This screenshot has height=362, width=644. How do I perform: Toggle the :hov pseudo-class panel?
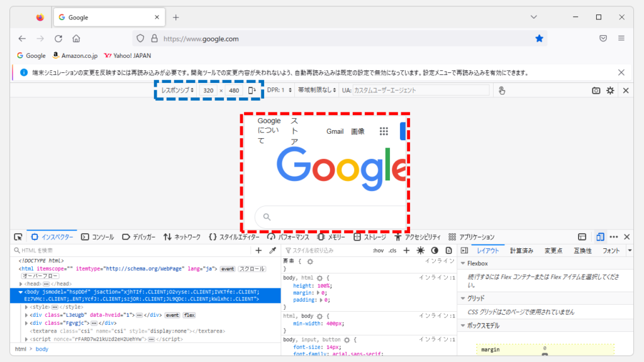378,250
